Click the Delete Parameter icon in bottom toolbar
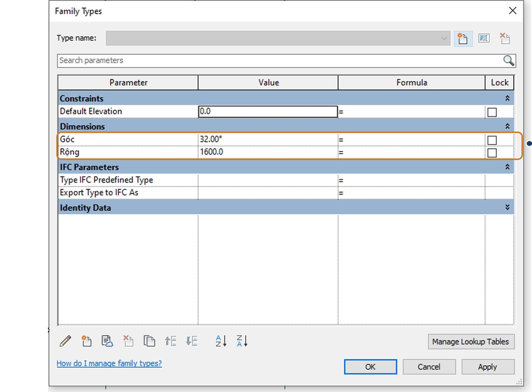The width and height of the screenshot is (532, 392). click(128, 341)
